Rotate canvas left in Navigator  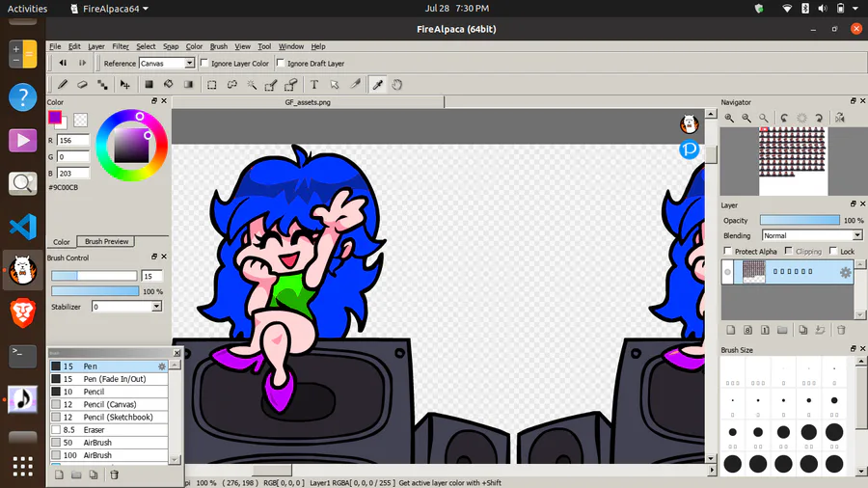(x=784, y=118)
